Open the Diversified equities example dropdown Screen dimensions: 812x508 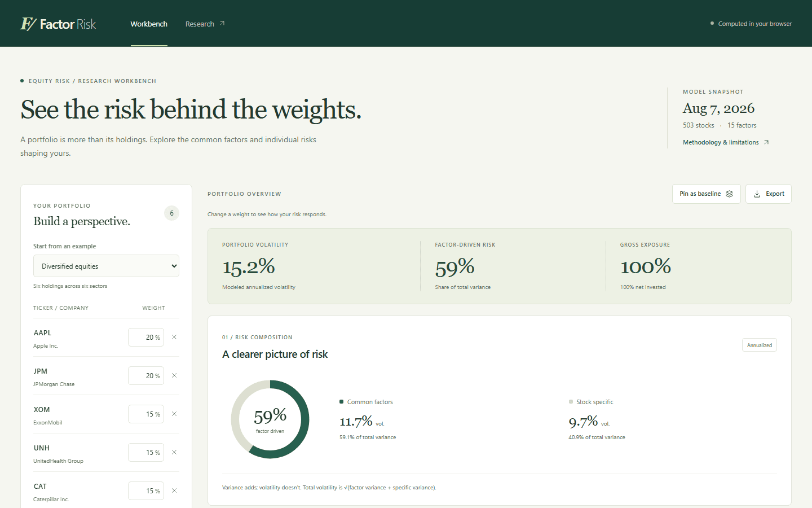106,266
